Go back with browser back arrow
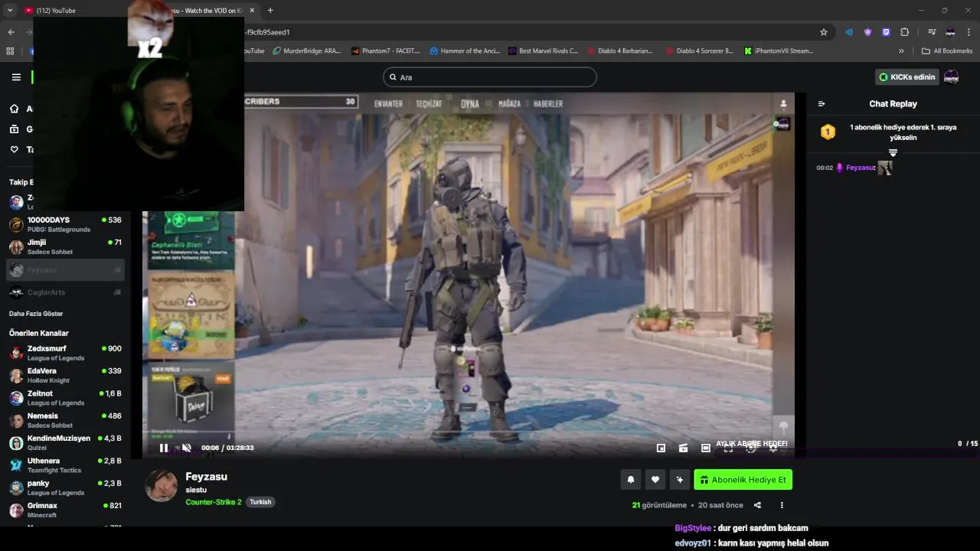 [x=11, y=32]
